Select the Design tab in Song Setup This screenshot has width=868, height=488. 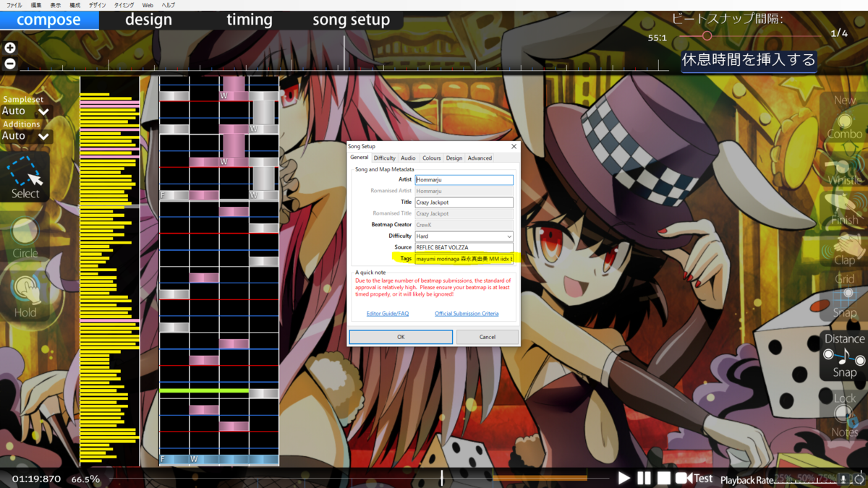pyautogui.click(x=454, y=158)
